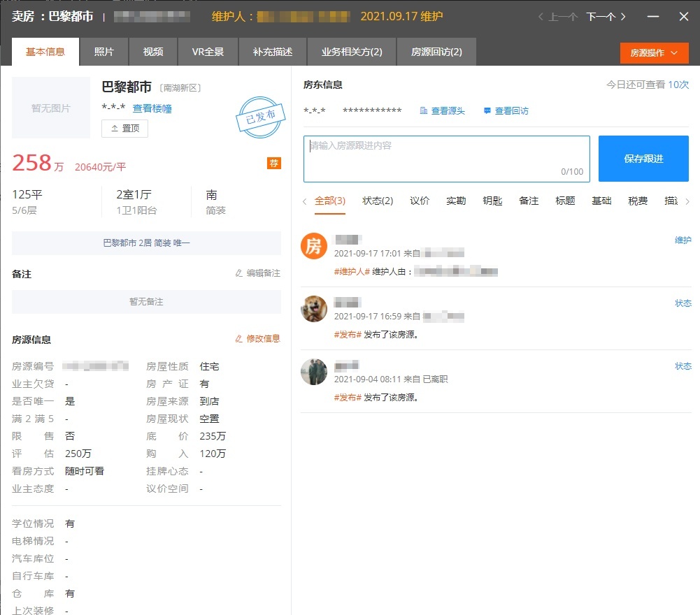
Task: Open 查看回访 follow-up visits
Action: coord(506,111)
